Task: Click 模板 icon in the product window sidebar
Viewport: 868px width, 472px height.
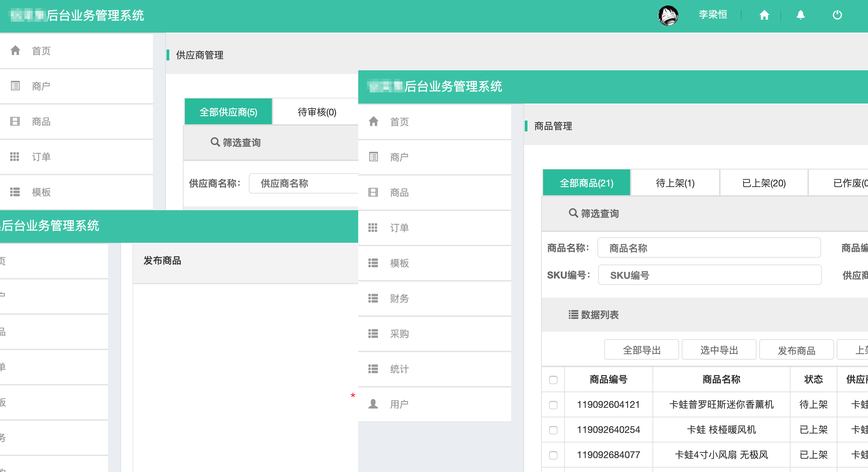Action: [373, 263]
